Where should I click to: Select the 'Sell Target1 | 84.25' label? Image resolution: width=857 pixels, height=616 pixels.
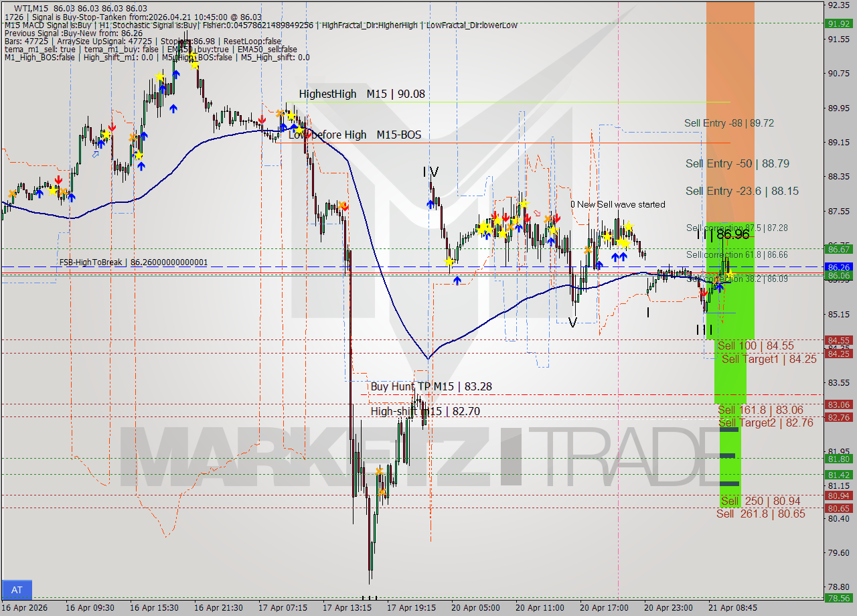757,359
